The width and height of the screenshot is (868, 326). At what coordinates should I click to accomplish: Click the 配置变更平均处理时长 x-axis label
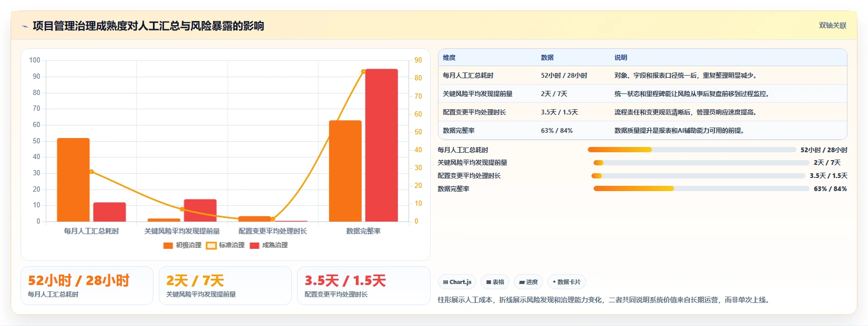[272, 231]
